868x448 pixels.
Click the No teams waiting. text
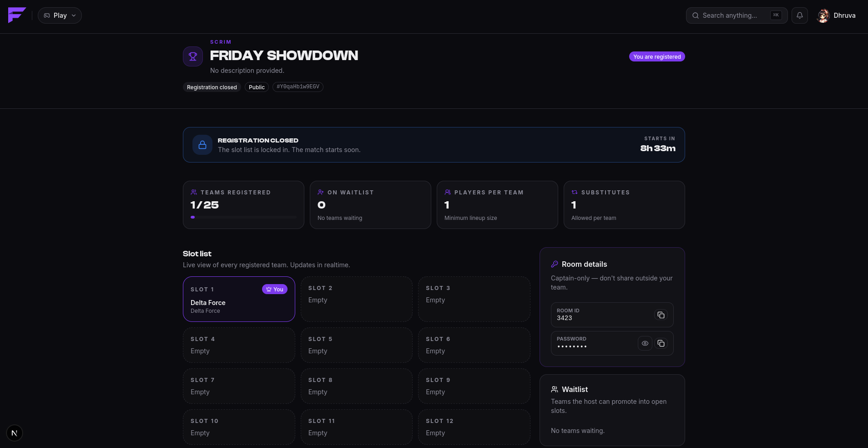pos(578,431)
